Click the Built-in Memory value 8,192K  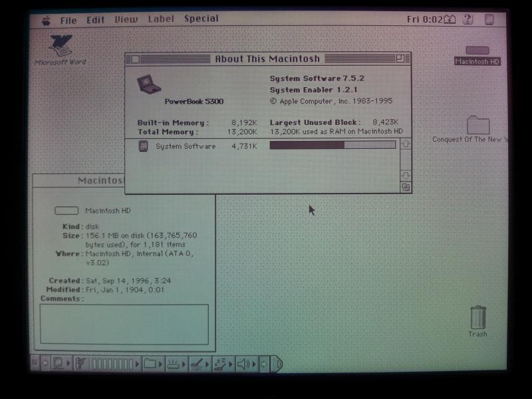click(244, 122)
